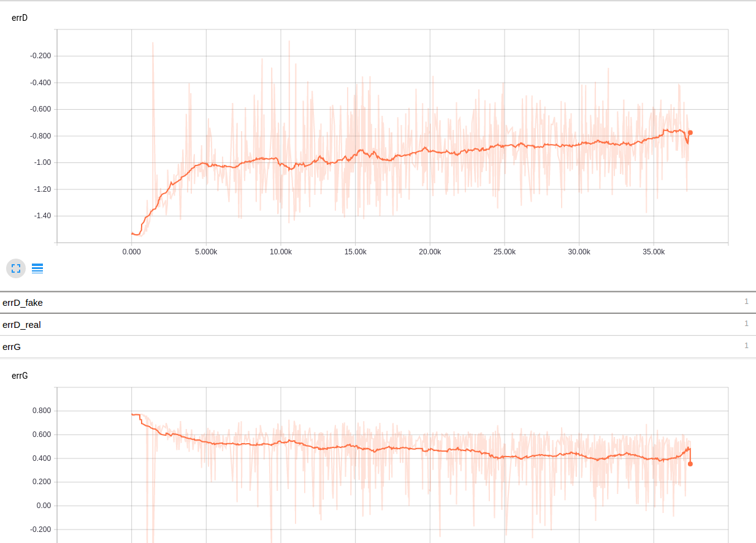Click the 25.00k x-axis label on errD chart

[x=505, y=252]
